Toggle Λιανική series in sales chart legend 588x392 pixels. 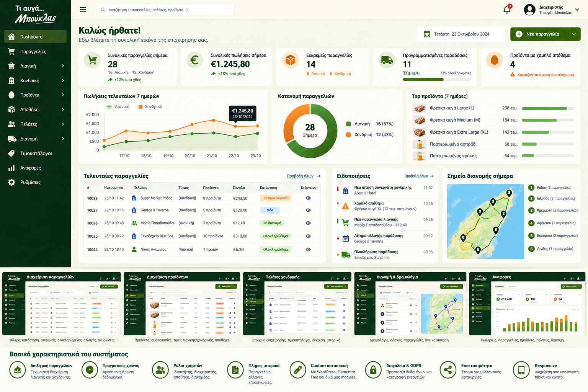coord(118,107)
